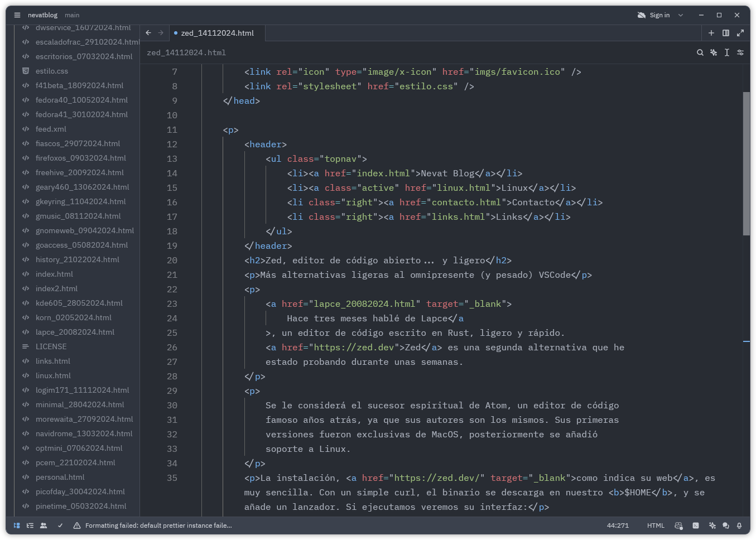Viewport: 756px width, 540px height.
Task: Open the main branch switcher
Action: 72,15
